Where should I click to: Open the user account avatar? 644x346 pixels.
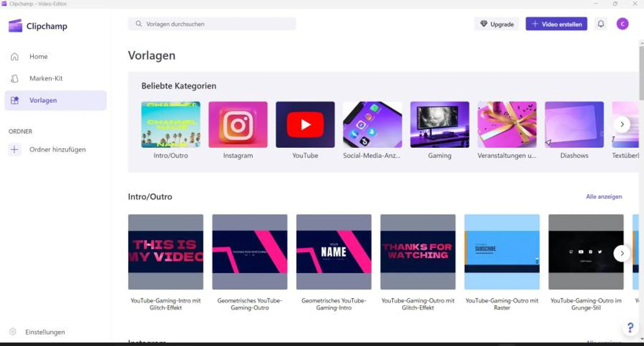[x=622, y=24]
